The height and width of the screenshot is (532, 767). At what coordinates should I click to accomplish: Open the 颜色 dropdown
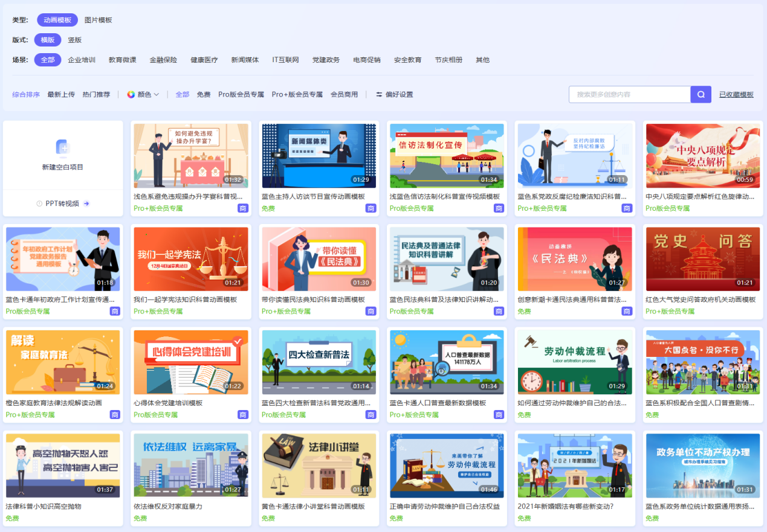click(x=146, y=95)
